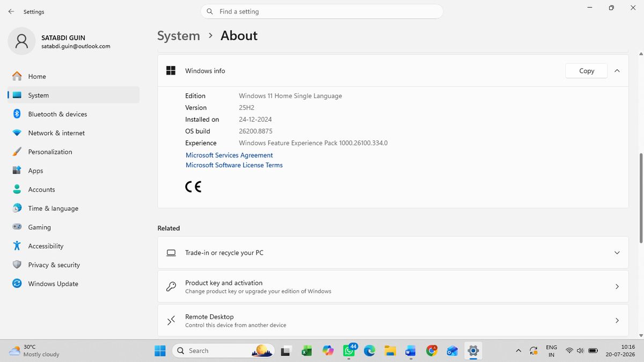Click the ENG IN language indicator
The image size is (644, 362).
point(551,351)
